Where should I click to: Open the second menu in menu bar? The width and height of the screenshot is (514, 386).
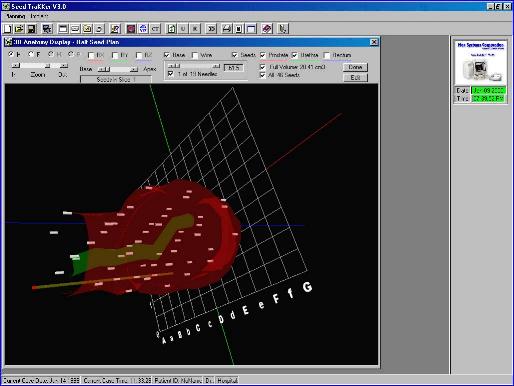click(39, 16)
